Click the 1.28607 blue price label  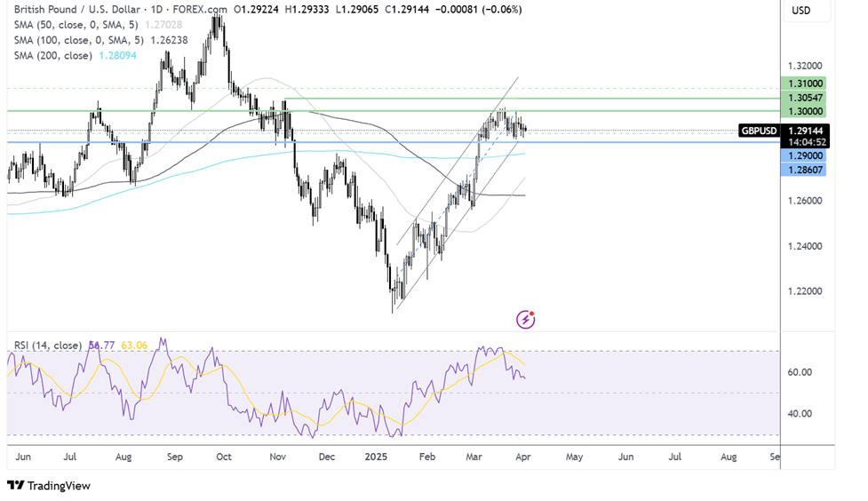(803, 170)
